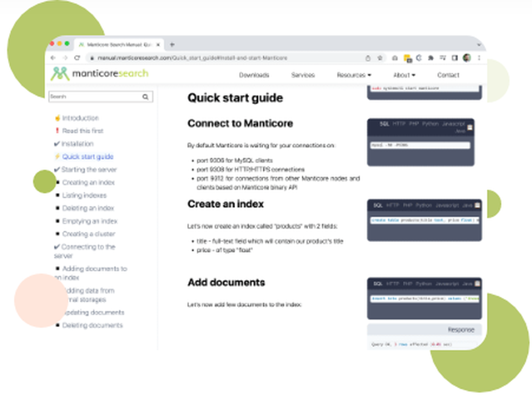Open a new browser tab

(x=172, y=45)
